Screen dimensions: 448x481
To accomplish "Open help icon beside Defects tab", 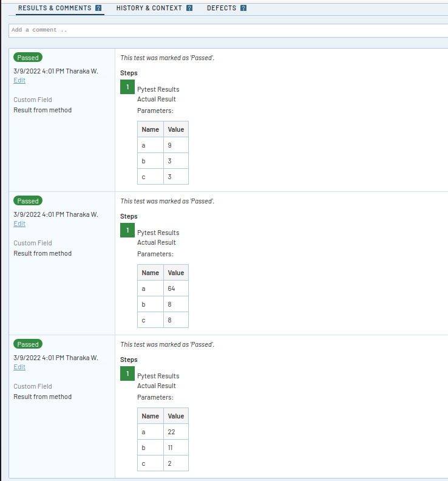I will 243,8.
